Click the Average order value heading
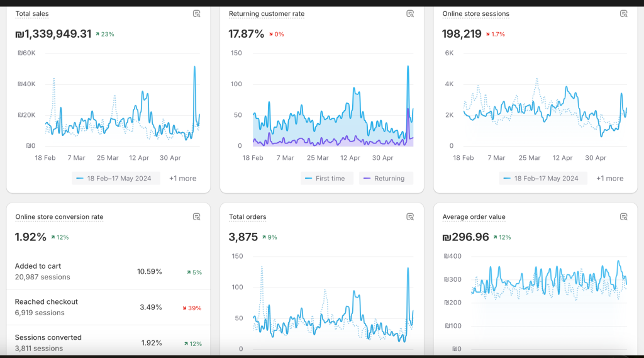 pos(474,217)
